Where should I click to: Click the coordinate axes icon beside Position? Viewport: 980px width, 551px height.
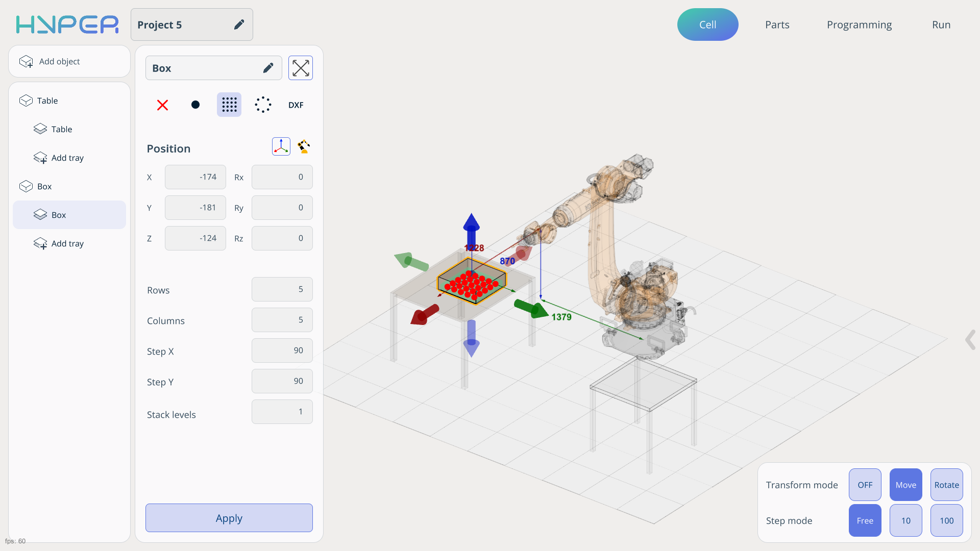coord(281,147)
